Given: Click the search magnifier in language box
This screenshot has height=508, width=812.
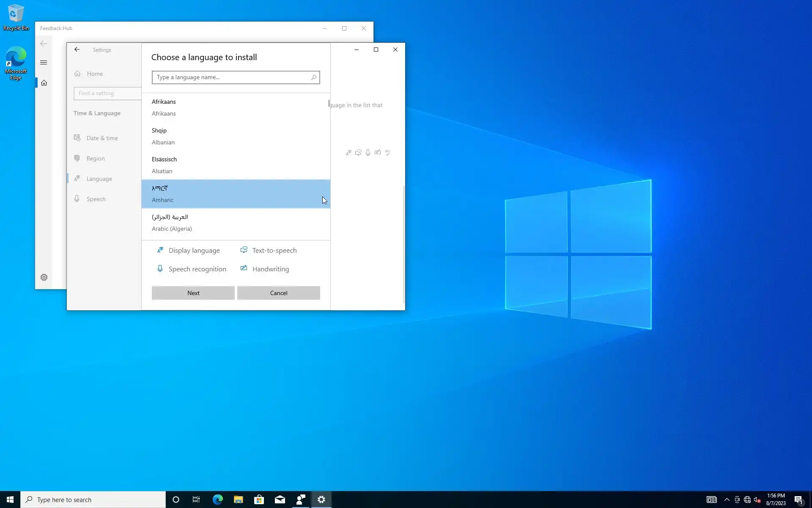Looking at the screenshot, I should coord(313,77).
